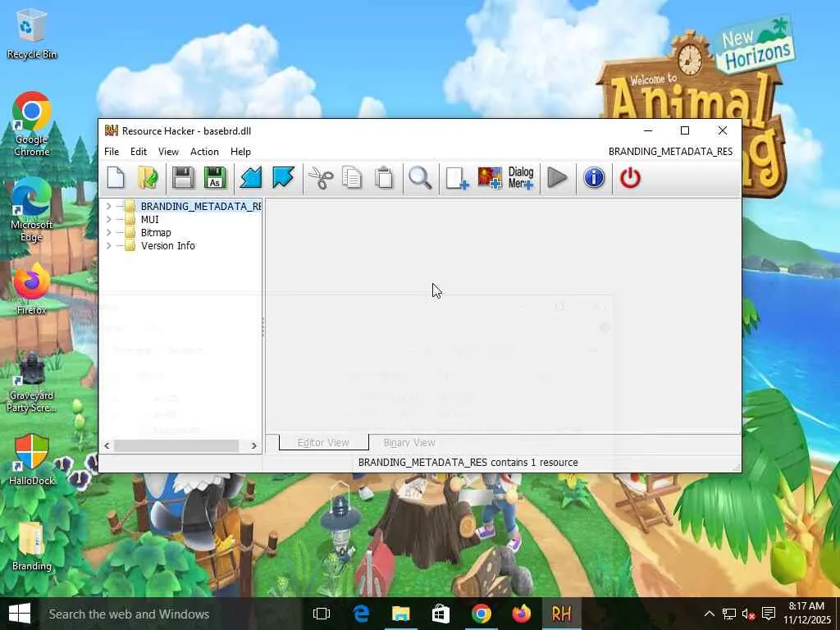Select the Firefox desktop shortcut
Image resolution: width=840 pixels, height=630 pixels.
click(x=32, y=290)
